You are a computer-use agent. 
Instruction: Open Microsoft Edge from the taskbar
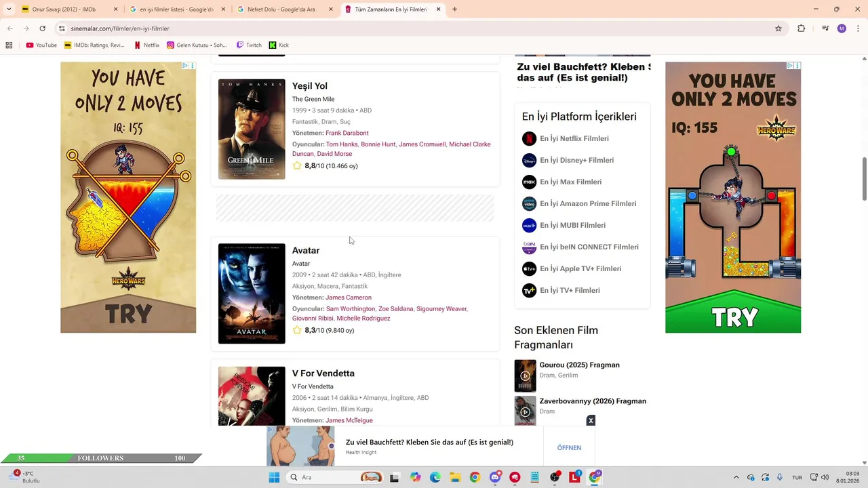coord(435,477)
